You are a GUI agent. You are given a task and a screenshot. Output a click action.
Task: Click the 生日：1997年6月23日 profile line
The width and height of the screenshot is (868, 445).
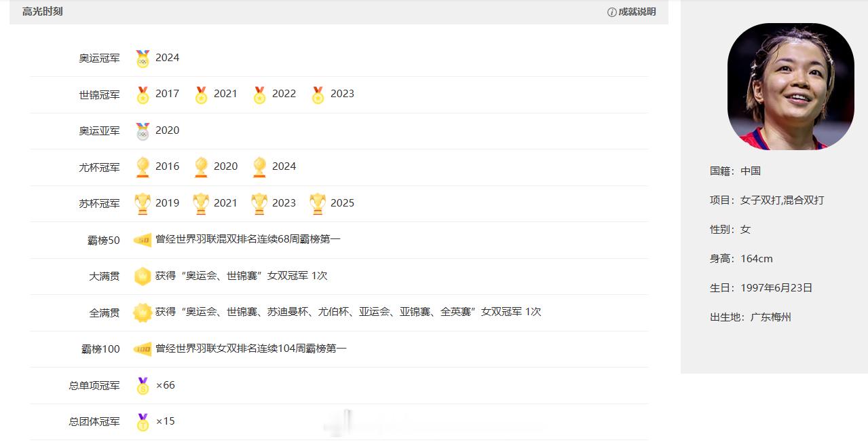pos(761,288)
